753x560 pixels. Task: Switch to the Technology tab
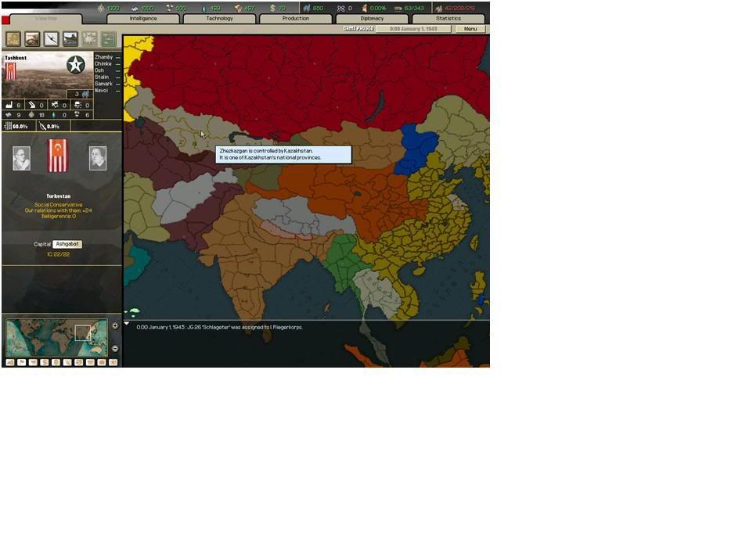click(219, 18)
